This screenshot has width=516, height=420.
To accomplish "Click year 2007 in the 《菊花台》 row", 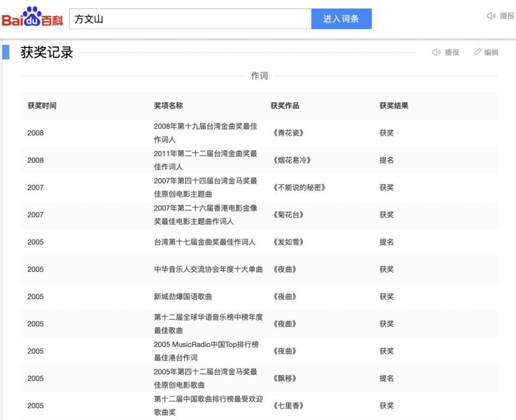I will (36, 215).
